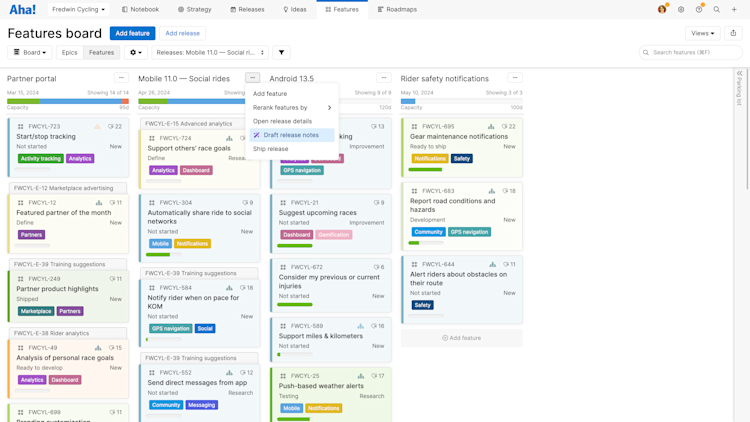Screen dimensions: 750x422
Task: Click score chart icon on FWCYL-644 card
Action: (492, 265)
